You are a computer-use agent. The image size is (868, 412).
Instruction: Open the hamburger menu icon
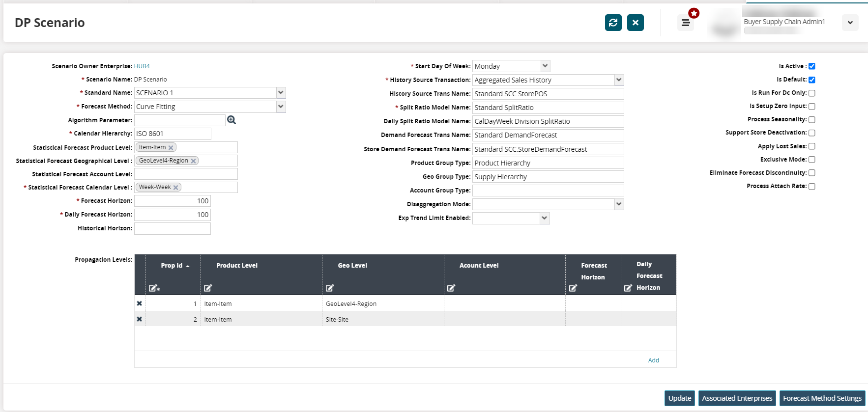[x=686, y=23]
